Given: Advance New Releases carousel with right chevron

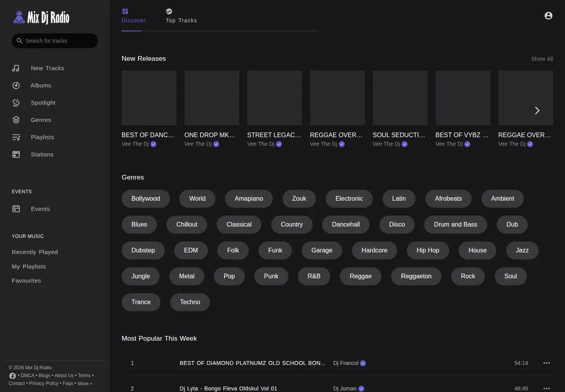Looking at the screenshot, I should tap(537, 111).
